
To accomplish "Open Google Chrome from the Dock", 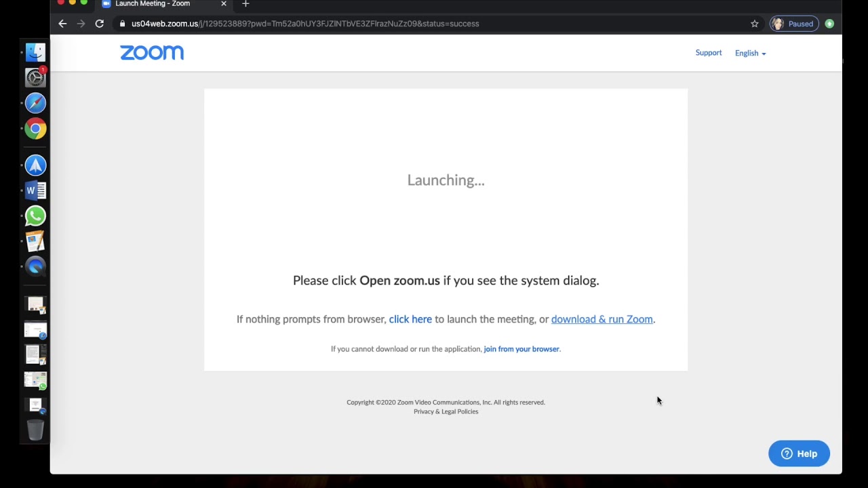I will tap(35, 128).
